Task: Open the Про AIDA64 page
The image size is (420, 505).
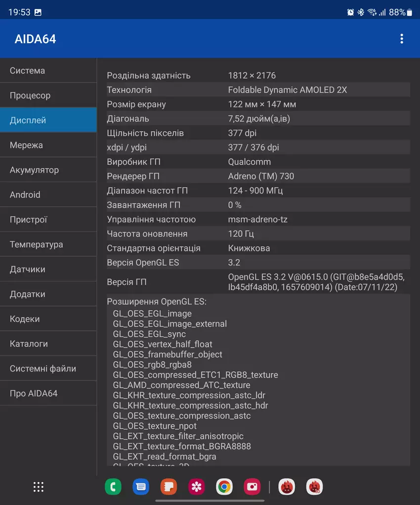Action: (x=48, y=393)
